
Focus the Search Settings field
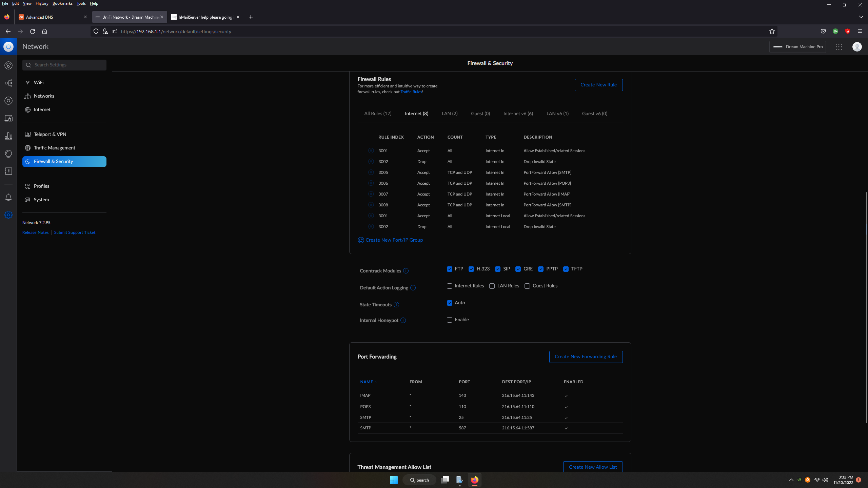[64, 65]
